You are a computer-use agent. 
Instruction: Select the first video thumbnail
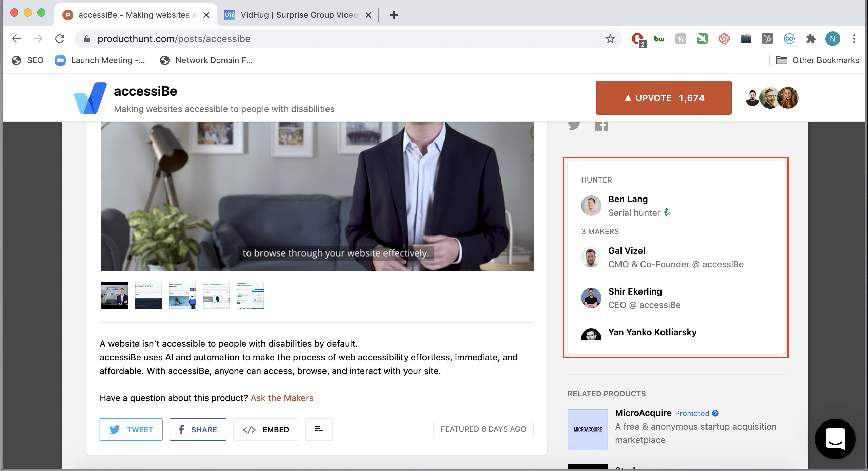pos(115,295)
